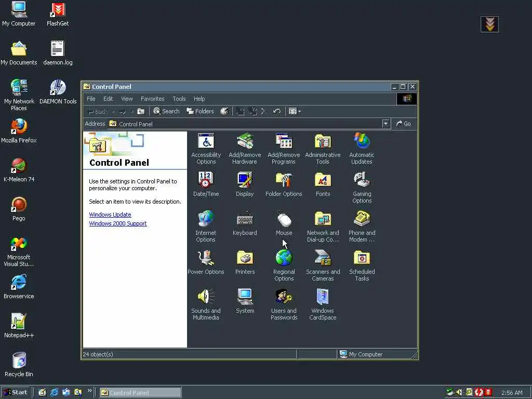Select daemon.log file on desktop
This screenshot has height=399, width=532.
58,53
